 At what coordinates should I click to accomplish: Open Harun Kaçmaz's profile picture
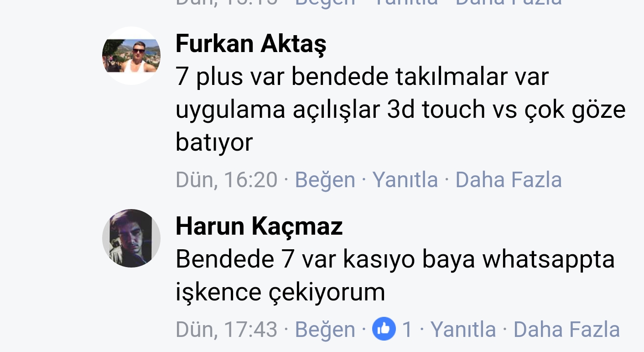pos(131,238)
